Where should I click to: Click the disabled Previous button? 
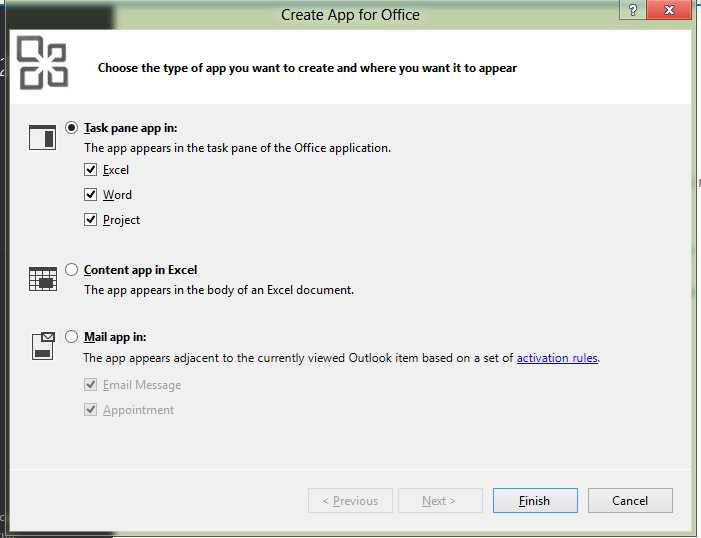coord(350,500)
